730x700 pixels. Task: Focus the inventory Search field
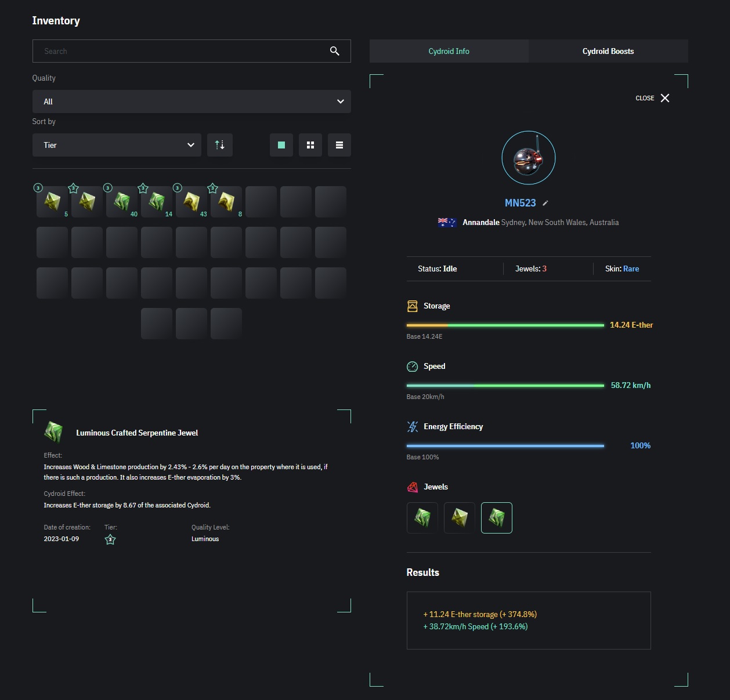click(x=180, y=51)
